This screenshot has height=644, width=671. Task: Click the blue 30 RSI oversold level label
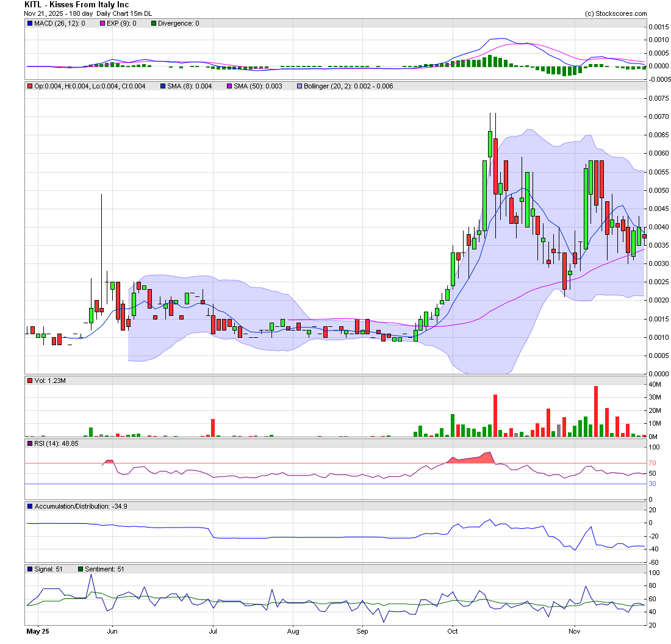coord(652,484)
